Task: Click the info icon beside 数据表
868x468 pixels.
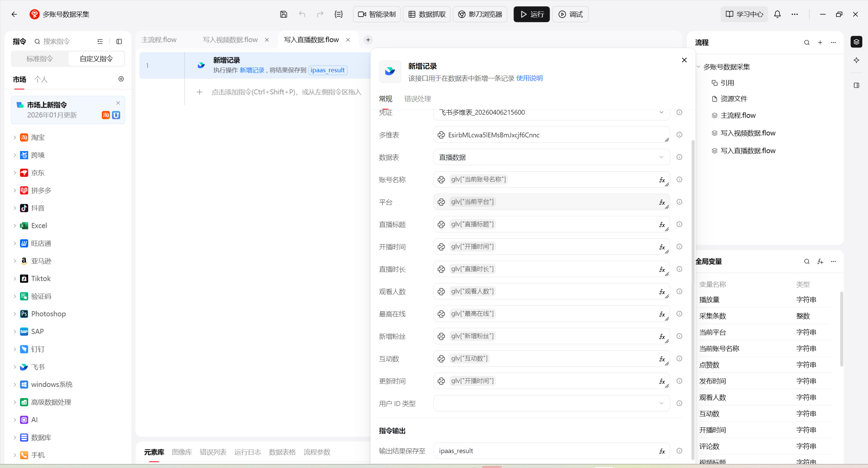Action: click(x=679, y=157)
